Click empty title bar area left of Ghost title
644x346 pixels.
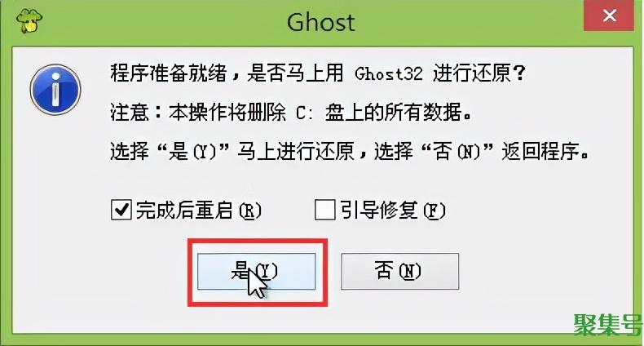pos(165,22)
